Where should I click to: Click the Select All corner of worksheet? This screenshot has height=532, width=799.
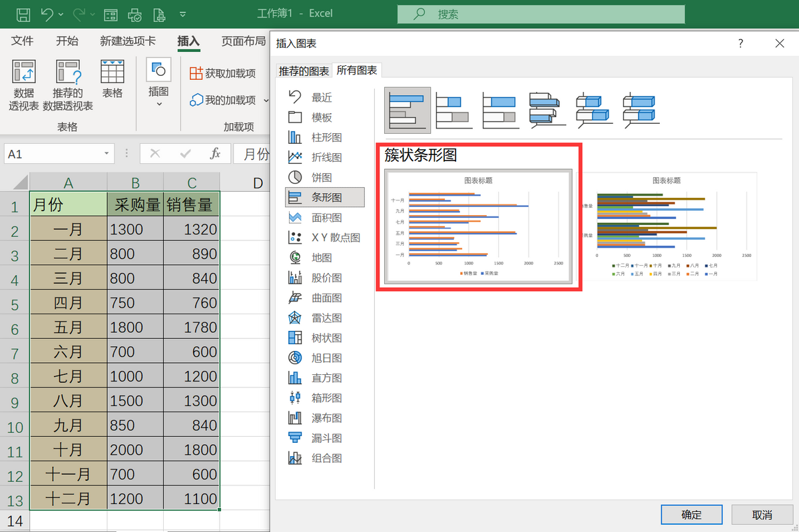[16, 182]
